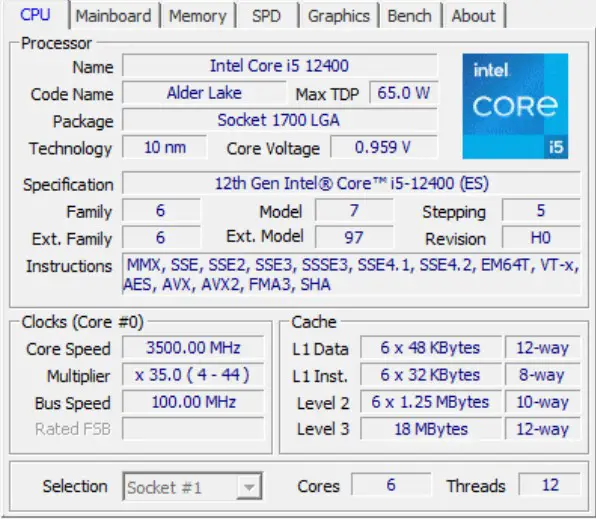Click the Core Voltage value field
This screenshot has width=596, height=519.
tap(384, 147)
